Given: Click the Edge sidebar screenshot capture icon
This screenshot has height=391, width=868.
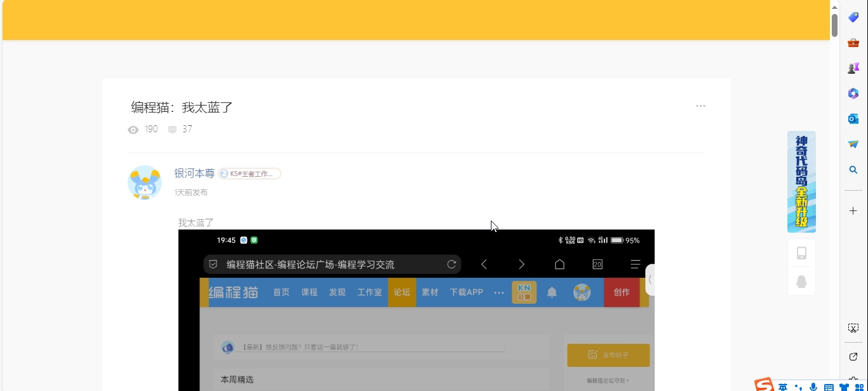Looking at the screenshot, I should [853, 328].
